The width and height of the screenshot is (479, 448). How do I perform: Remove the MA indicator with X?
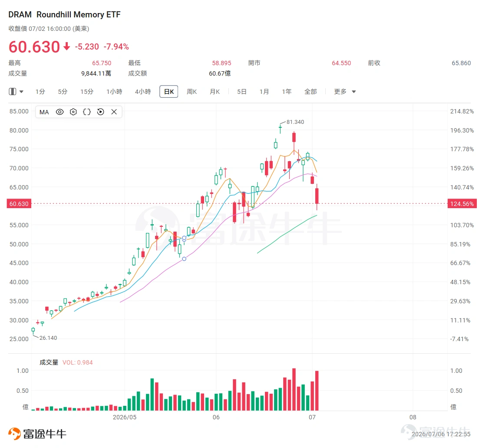[114, 112]
